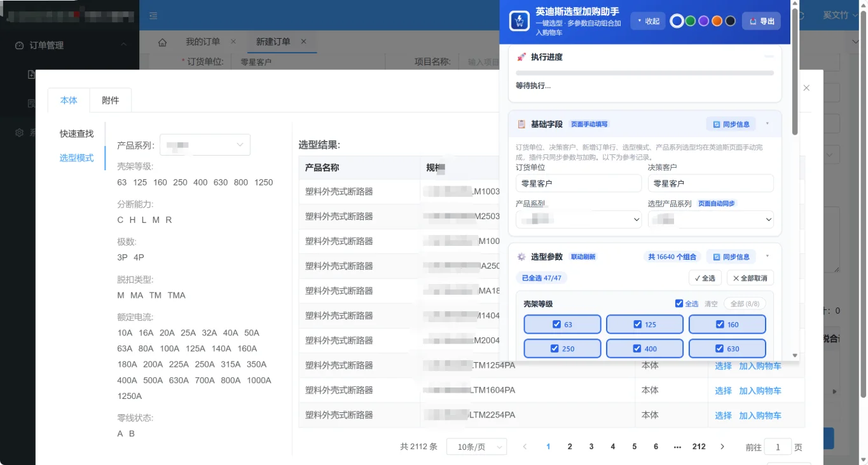Select 快速查找 mode
Image resolution: width=868 pixels, height=465 pixels.
pyautogui.click(x=76, y=133)
